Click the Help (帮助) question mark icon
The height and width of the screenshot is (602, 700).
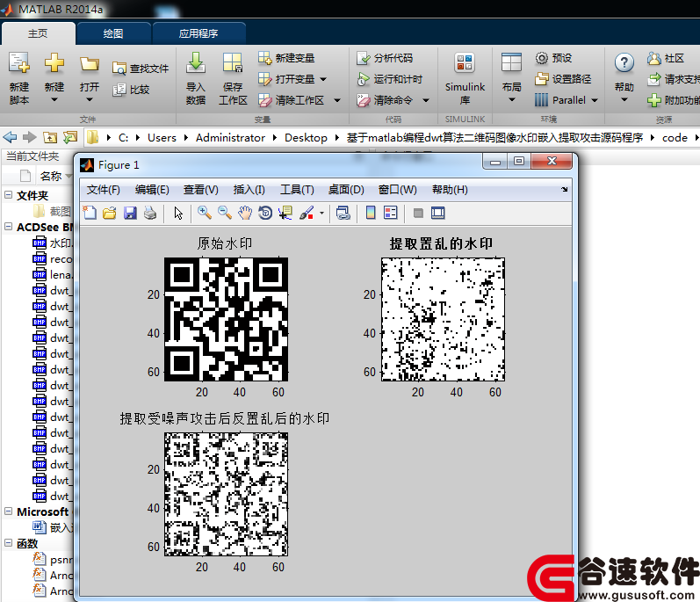(x=624, y=62)
